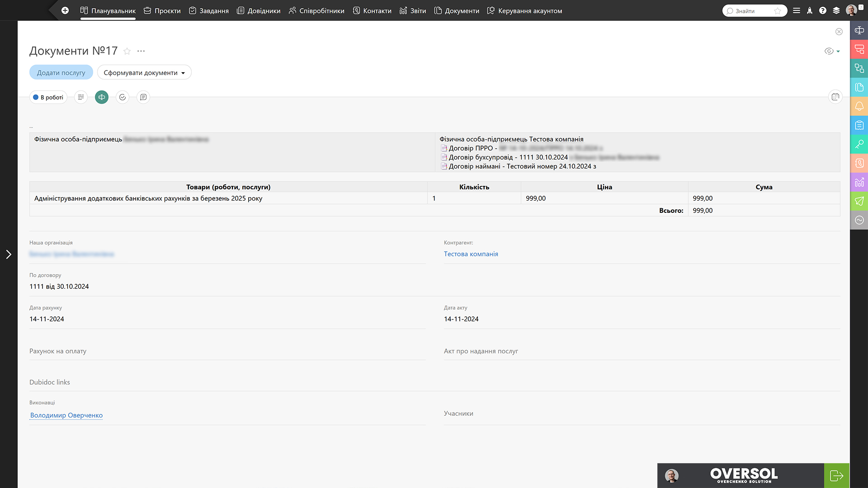
Task: Click the Учасники field
Action: point(642,413)
